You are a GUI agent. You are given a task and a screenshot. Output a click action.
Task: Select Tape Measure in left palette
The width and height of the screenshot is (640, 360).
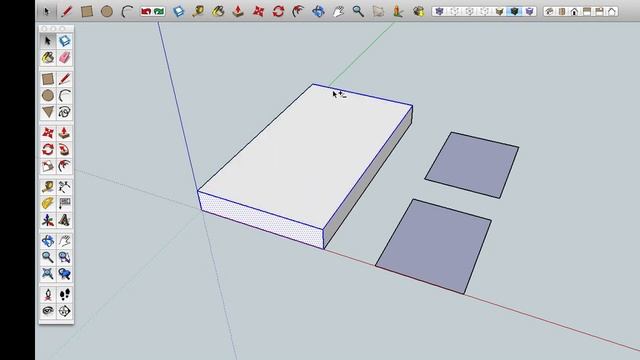coord(48,187)
